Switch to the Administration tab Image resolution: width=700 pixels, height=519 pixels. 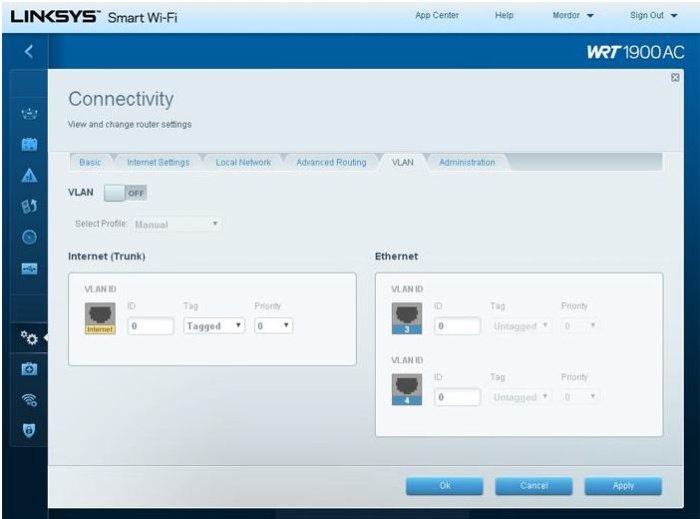pyautogui.click(x=467, y=162)
